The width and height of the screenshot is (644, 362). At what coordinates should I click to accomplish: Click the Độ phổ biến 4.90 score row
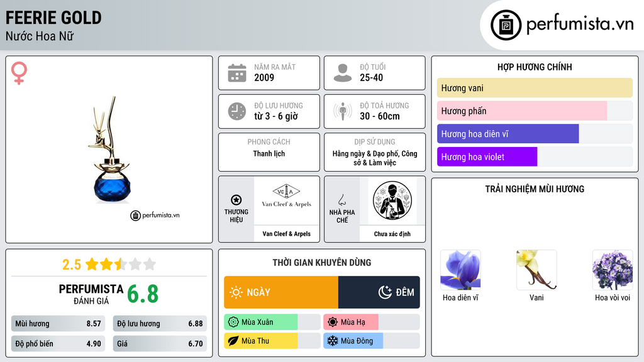coord(58,344)
